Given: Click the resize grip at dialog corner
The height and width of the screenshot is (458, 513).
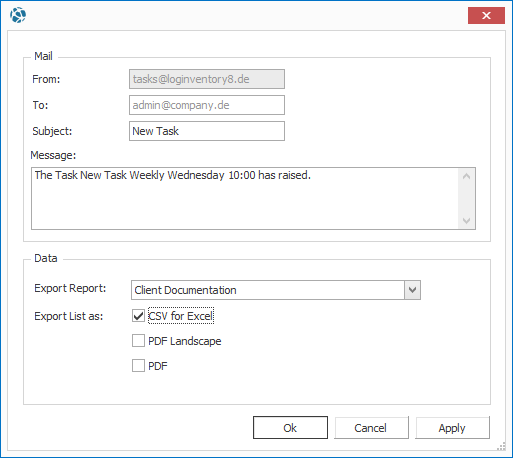Looking at the screenshot, I should tap(501, 447).
